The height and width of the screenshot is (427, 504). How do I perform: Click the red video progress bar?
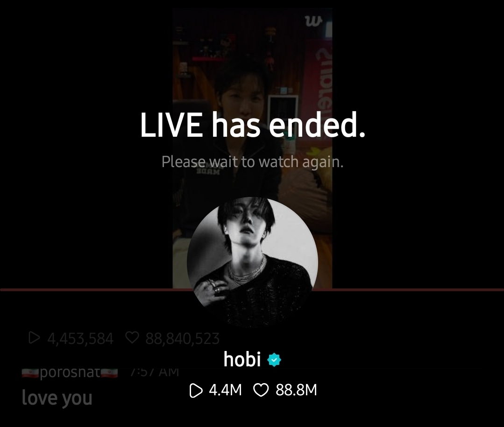252,290
